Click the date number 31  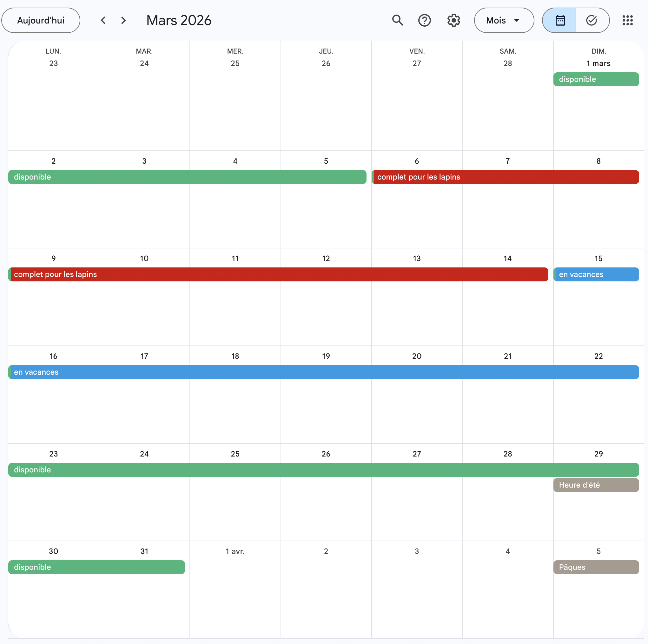(144, 551)
